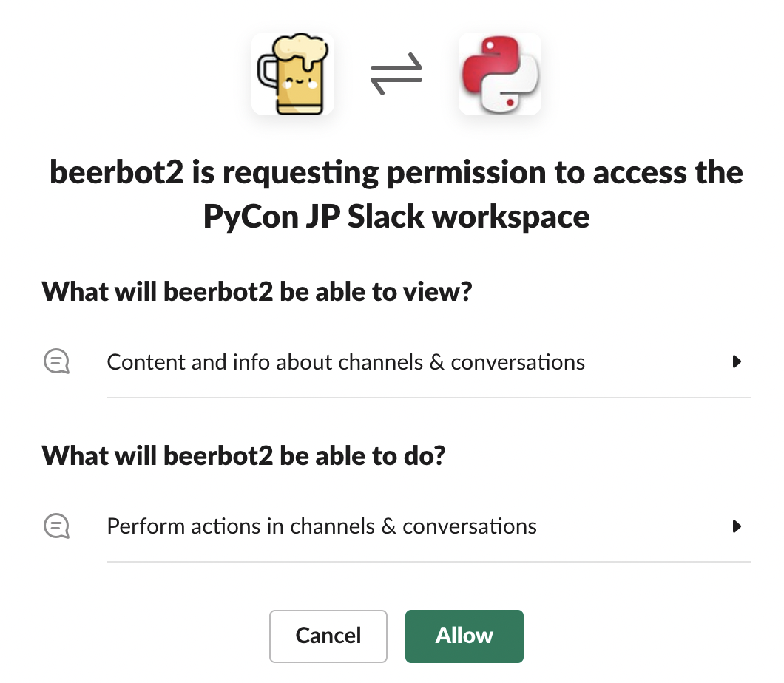The height and width of the screenshot is (683, 784).
Task: Click the "conversations" word in the Perform row
Action: [x=470, y=526]
